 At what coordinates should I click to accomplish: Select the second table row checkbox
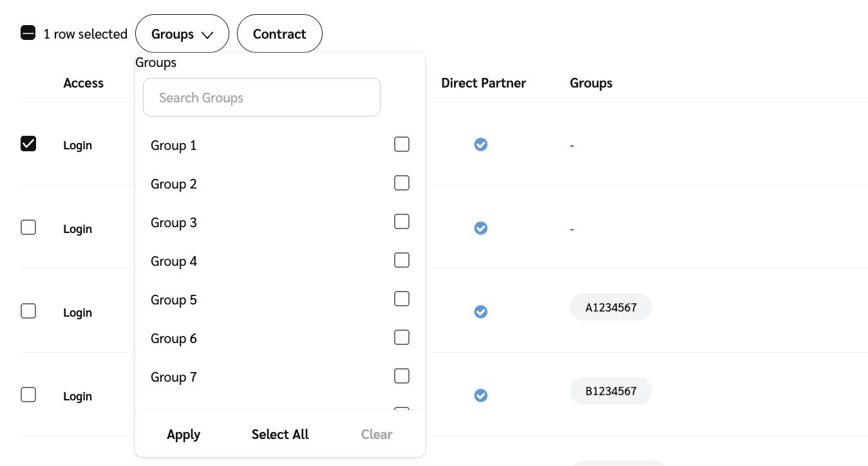tap(28, 228)
